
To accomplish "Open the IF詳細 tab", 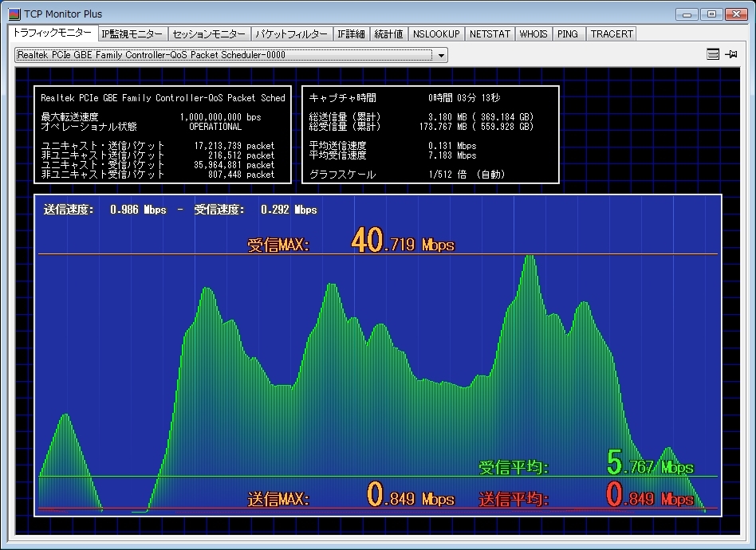I will pos(351,33).
